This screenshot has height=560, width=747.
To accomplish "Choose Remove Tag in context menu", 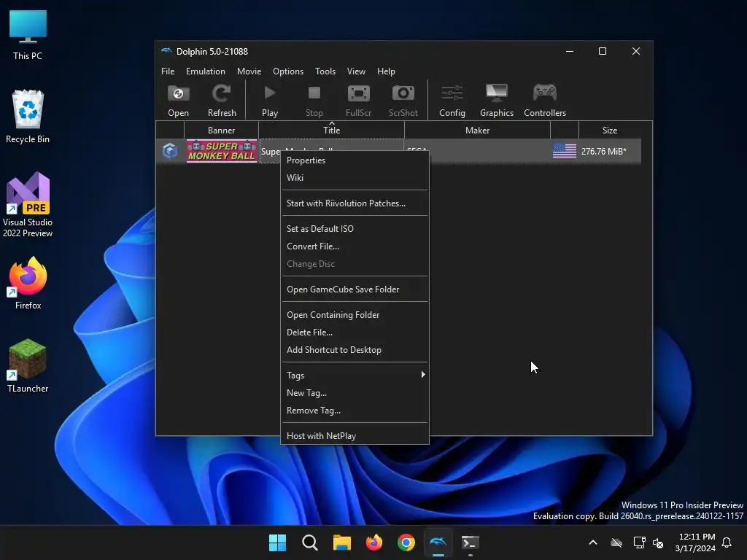I will 355,411.
